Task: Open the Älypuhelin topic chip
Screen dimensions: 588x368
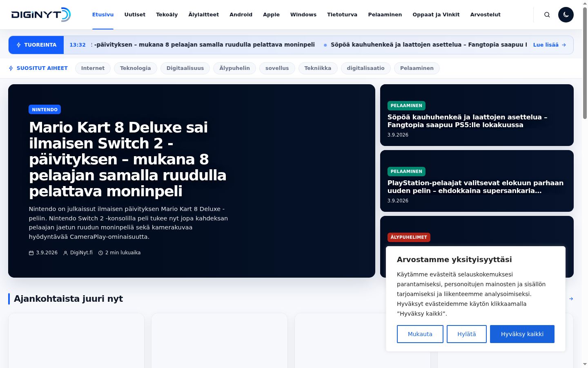Action: [x=234, y=68]
